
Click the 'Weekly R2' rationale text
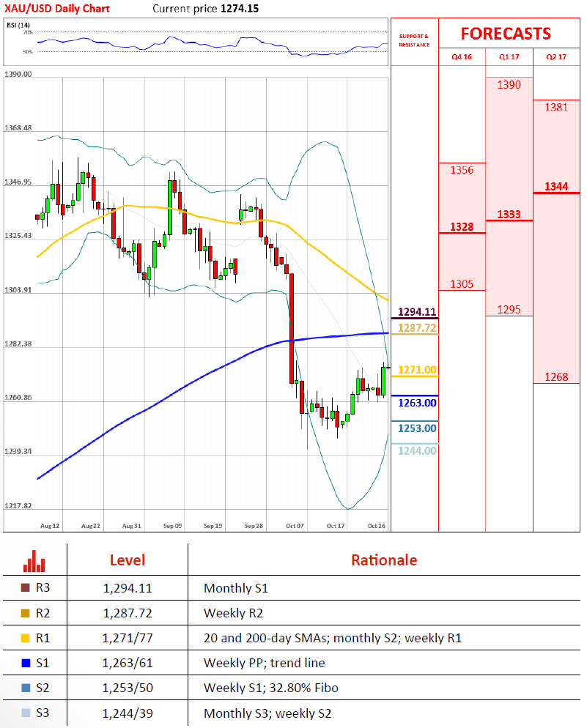click(x=233, y=613)
